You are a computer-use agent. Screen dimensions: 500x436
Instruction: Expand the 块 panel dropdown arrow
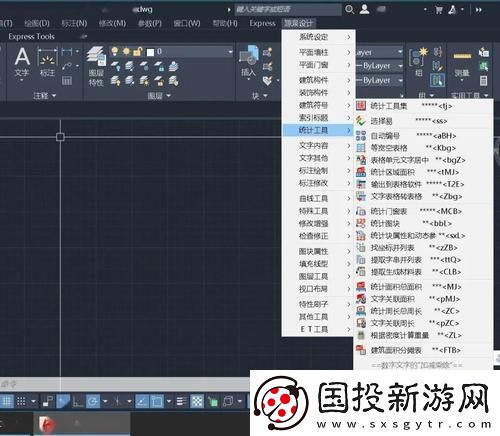pos(266,96)
